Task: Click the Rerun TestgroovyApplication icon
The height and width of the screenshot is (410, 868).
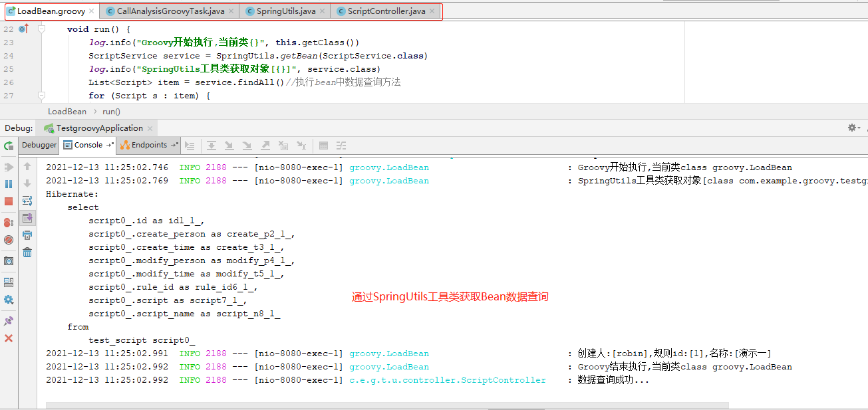Action: click(9, 146)
